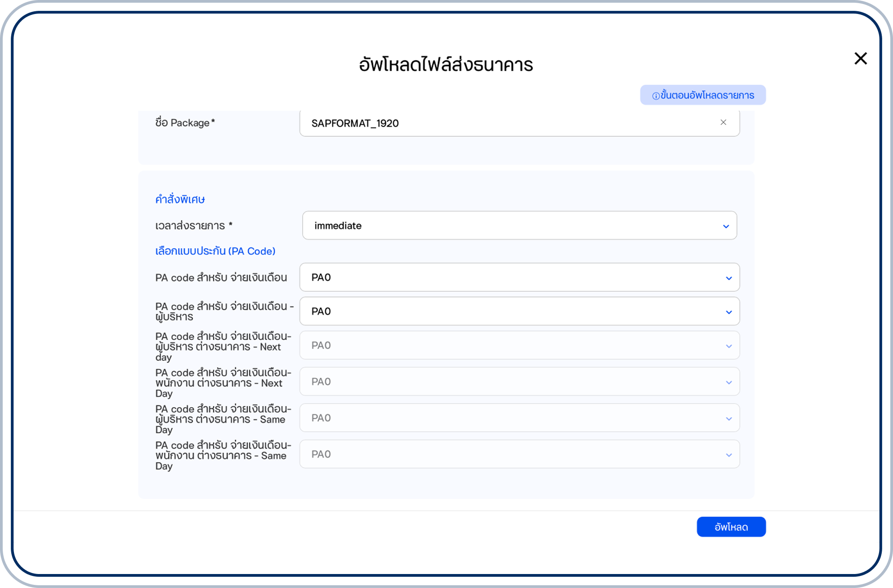Expand chevron of transaction time selector
Screen dimensions: 893x588
pos(726,226)
